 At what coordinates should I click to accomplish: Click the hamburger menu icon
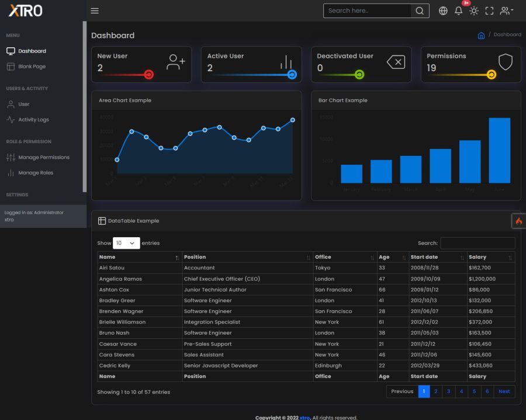[x=95, y=11]
